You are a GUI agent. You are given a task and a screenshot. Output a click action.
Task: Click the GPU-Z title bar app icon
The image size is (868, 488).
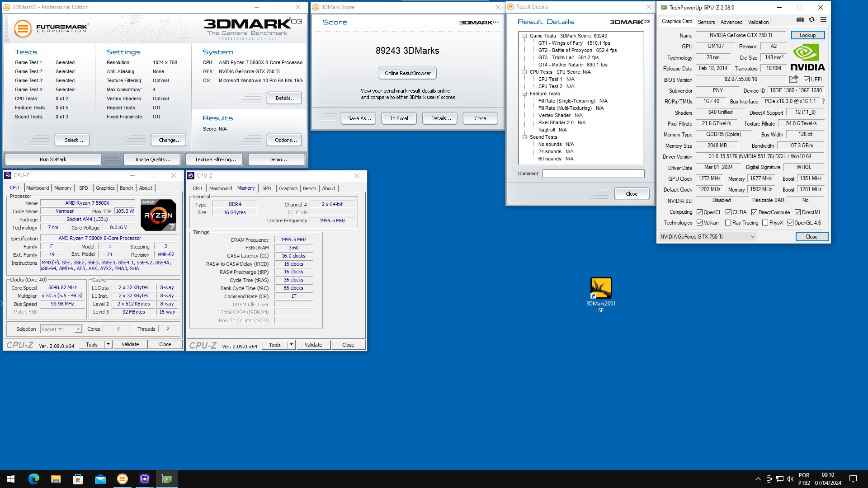tap(664, 7)
